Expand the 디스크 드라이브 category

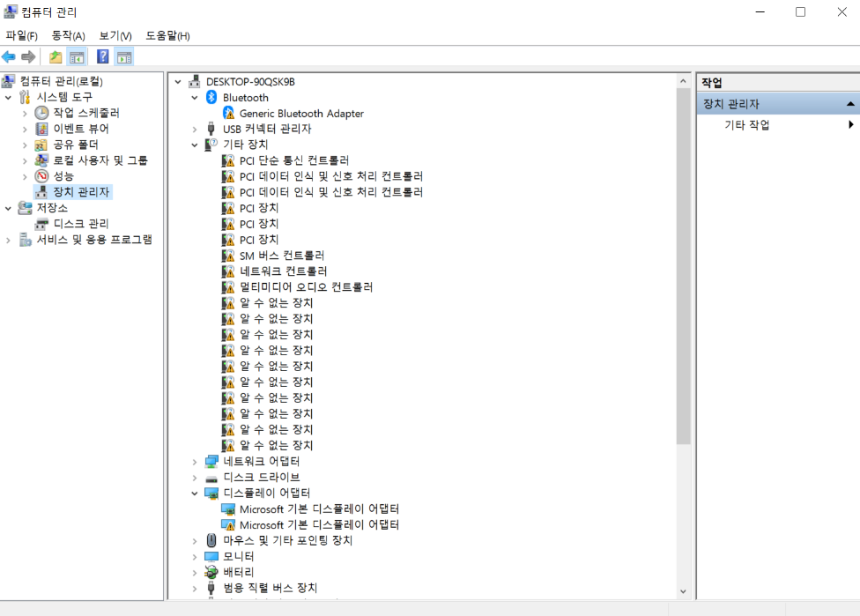tap(195, 478)
